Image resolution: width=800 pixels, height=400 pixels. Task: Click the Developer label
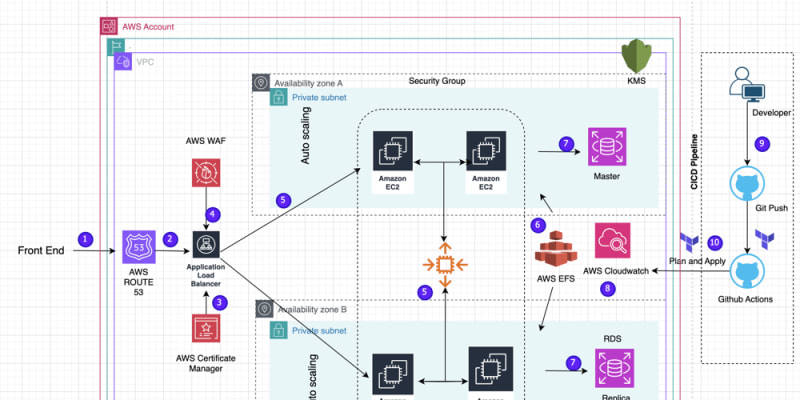click(x=771, y=112)
